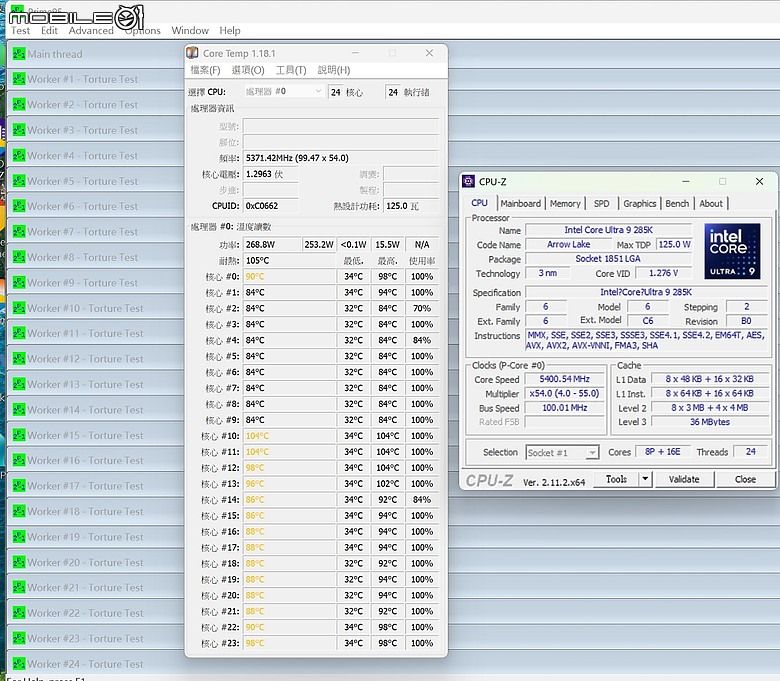Click the 268.8W power reading in Core Temp
This screenshot has height=681, width=780.
(272, 245)
